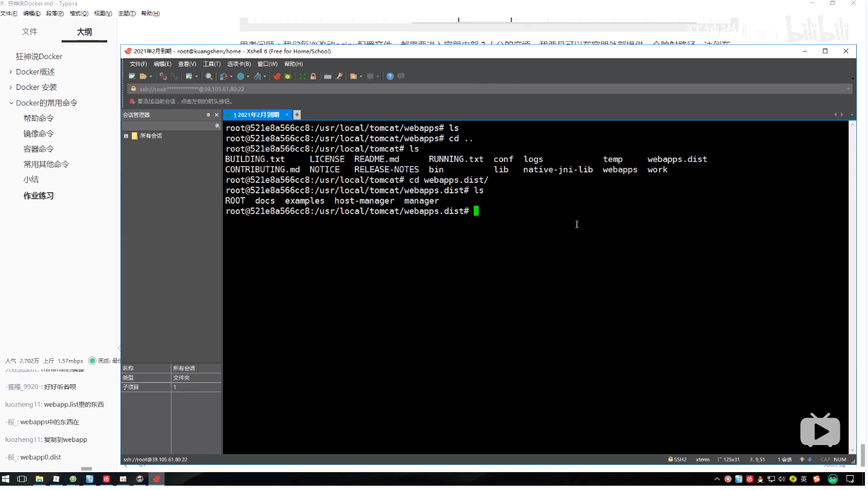Open the 选项卡(B) menu in Xshell
Screen dimensions: 868x490
tap(239, 64)
